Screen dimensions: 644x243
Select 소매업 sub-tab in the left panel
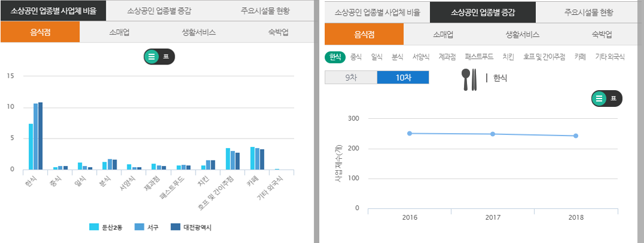(x=118, y=33)
